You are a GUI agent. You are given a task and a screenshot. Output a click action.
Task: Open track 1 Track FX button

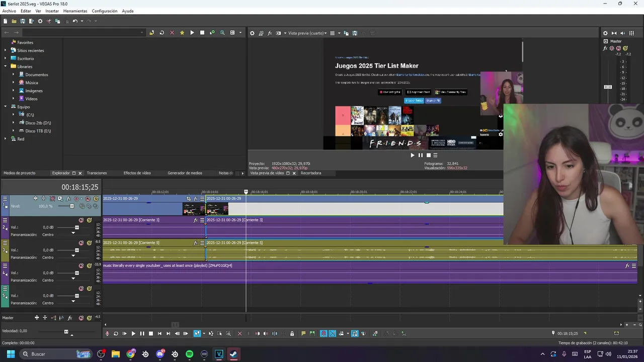point(68,199)
